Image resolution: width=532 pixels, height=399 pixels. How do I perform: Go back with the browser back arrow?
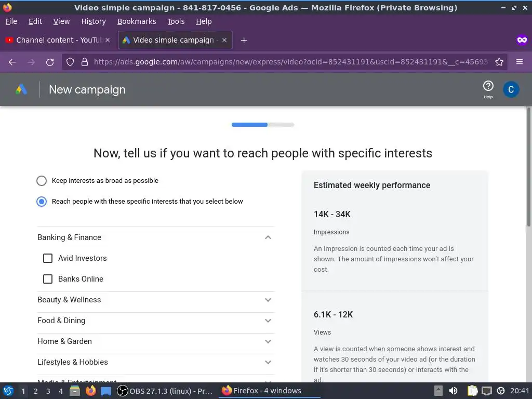[x=12, y=62]
